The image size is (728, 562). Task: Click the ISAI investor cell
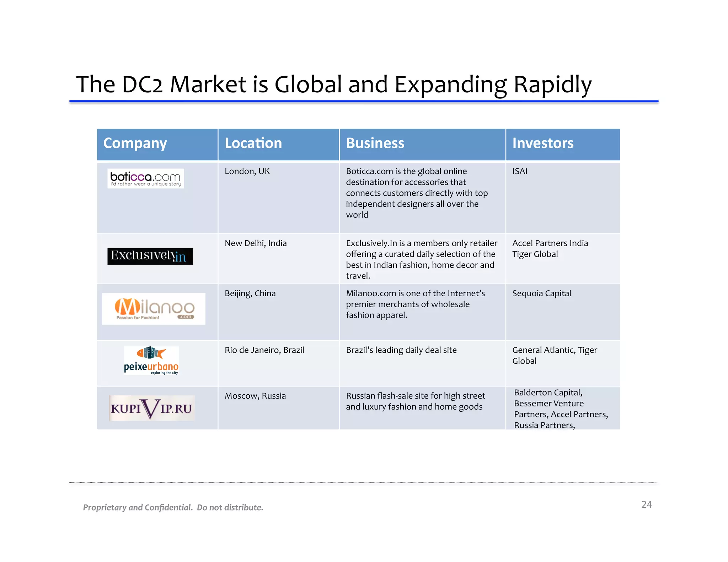520,172
